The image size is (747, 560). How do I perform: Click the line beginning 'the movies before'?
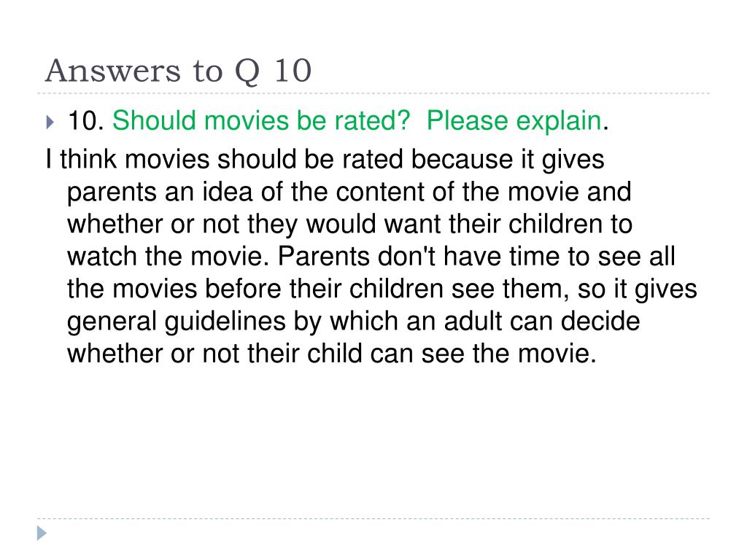pyautogui.click(x=382, y=289)
